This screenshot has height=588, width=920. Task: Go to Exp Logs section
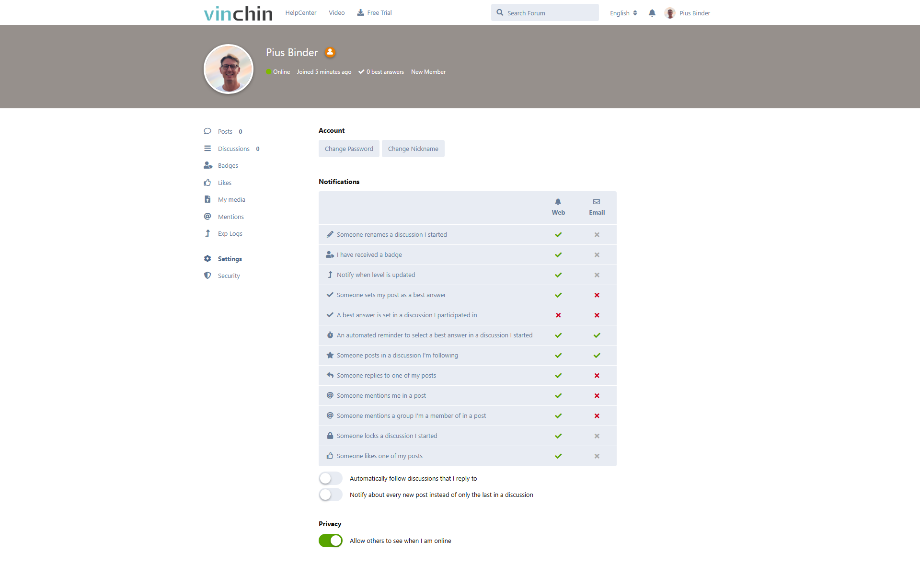pyautogui.click(x=230, y=234)
